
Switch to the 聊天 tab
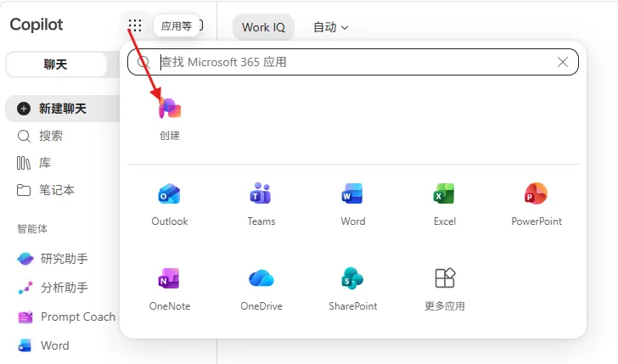click(56, 64)
